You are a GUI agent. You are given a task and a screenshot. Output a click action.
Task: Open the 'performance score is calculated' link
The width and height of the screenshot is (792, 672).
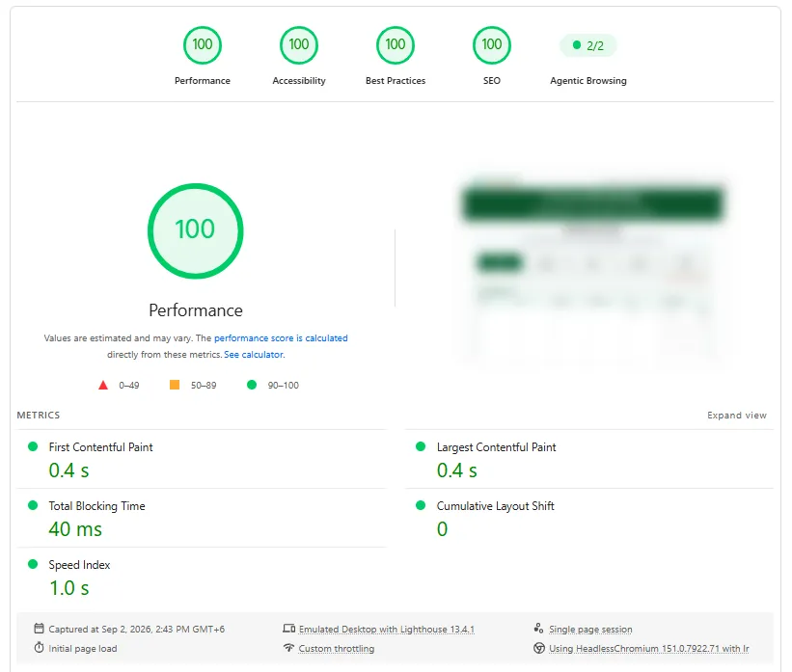coord(281,337)
